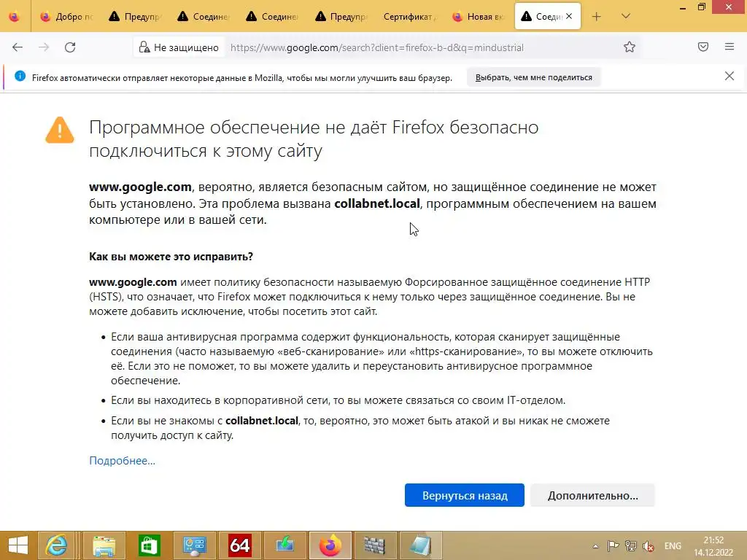
Task: Click the 'Вернуться назад' button
Action: (465, 495)
